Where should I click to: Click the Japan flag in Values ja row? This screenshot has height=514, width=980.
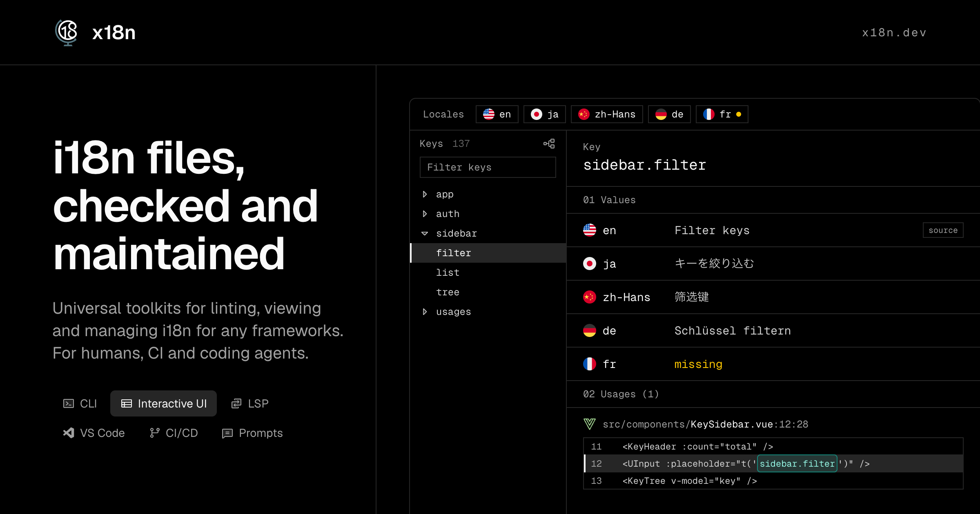tap(590, 264)
